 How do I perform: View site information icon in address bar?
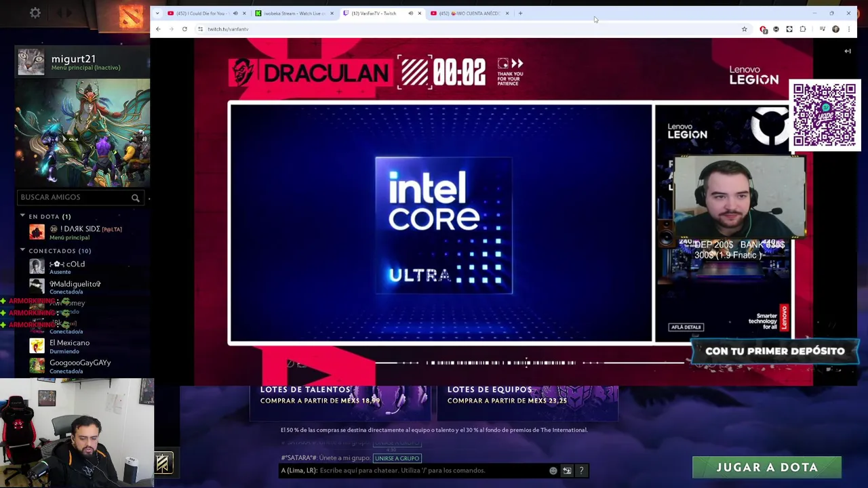pos(200,29)
